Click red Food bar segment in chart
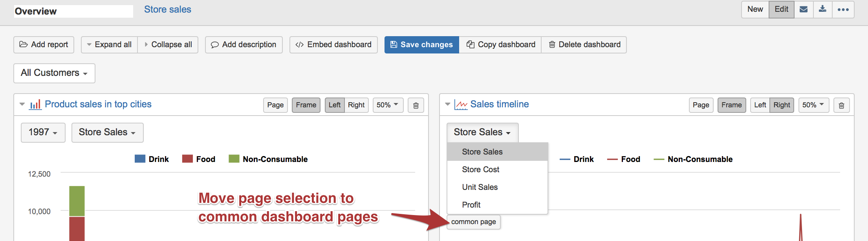 coord(77,229)
